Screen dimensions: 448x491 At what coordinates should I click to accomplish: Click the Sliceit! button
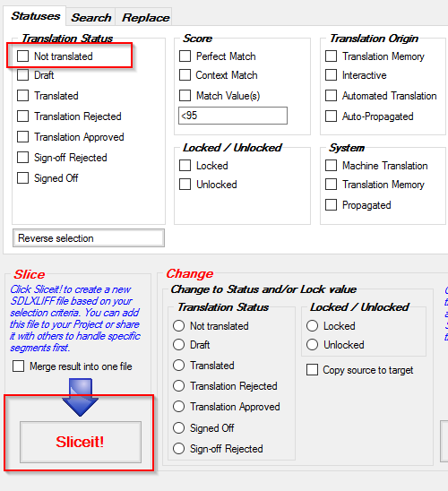[x=81, y=442]
